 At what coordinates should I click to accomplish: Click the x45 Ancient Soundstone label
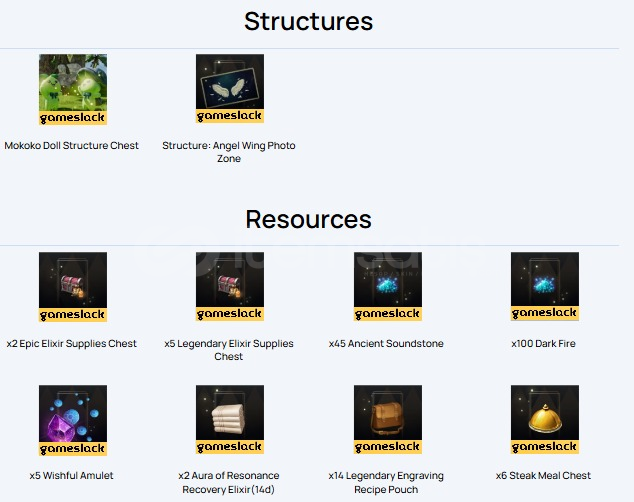386,344
